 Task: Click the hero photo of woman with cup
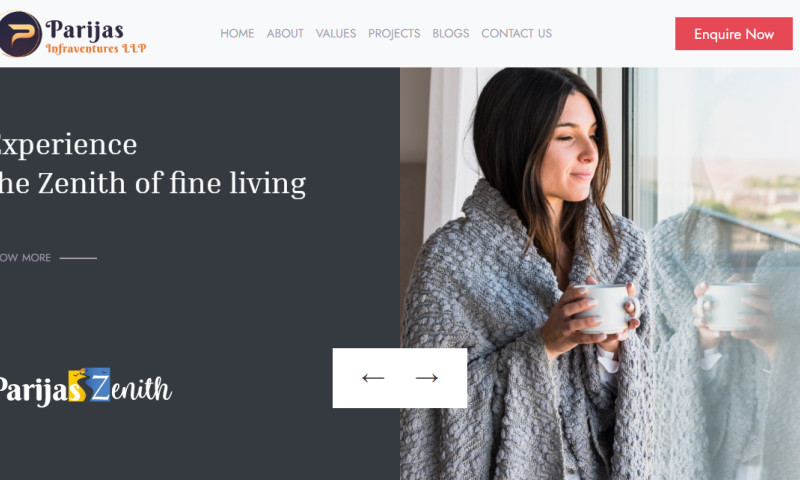[600, 273]
